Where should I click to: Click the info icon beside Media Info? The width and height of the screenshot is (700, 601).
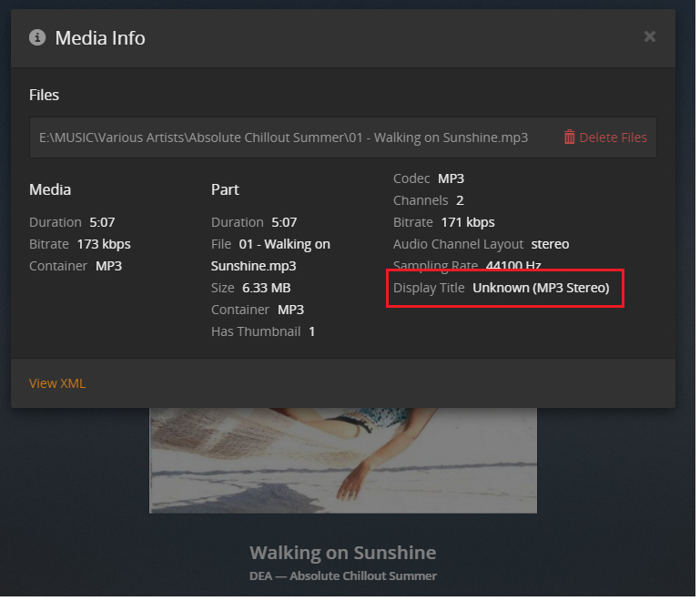click(x=37, y=37)
